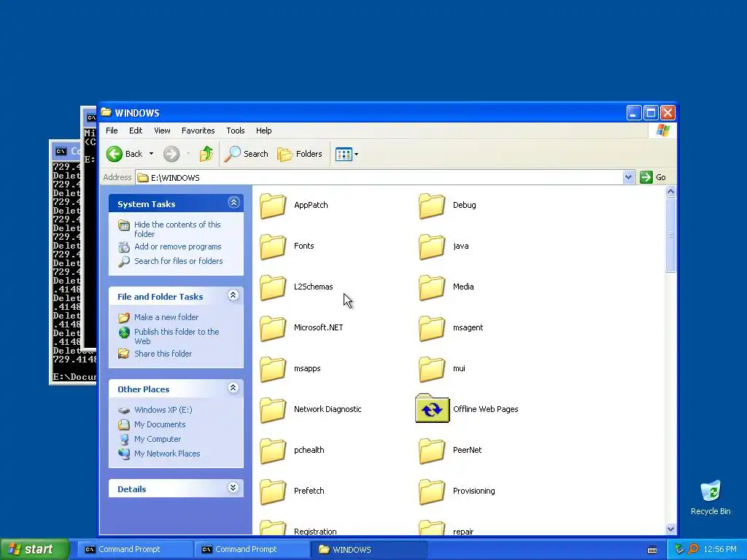Click the magnifier icon in system tray

[x=693, y=549]
